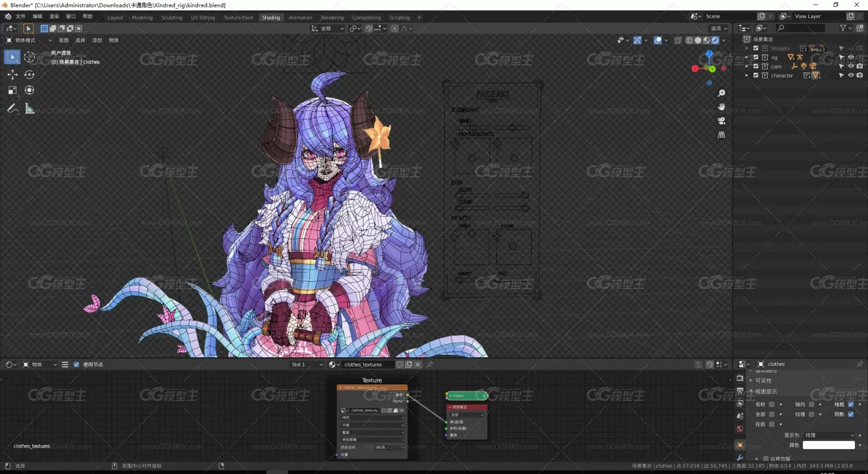Pin the properties editor with pin icon

click(860, 364)
